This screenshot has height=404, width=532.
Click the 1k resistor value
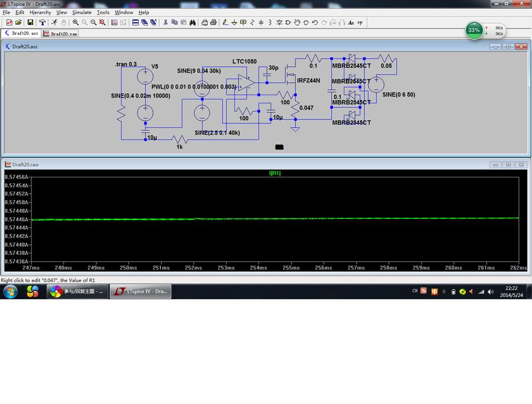coord(180,147)
